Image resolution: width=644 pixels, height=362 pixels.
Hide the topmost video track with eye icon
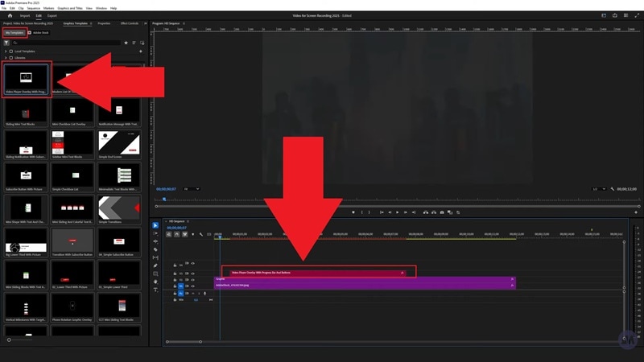point(192,264)
